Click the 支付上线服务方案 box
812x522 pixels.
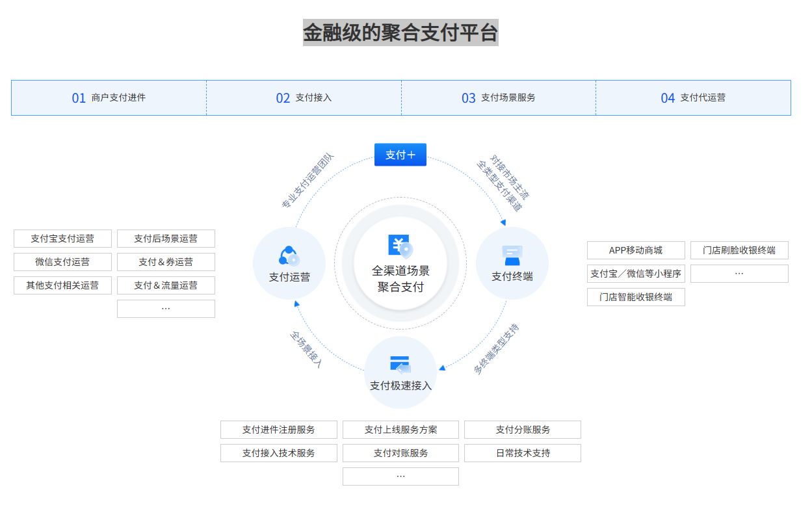(400, 430)
